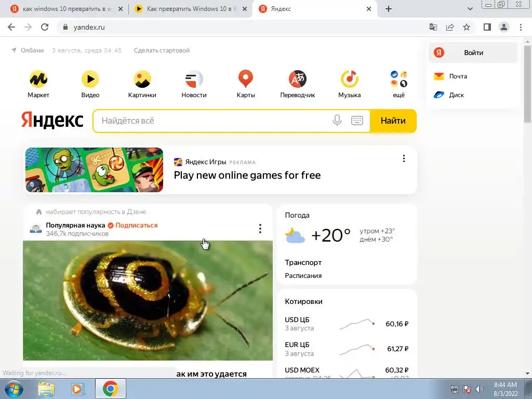Screen dimensions: 532x399
Task: Open the Транспорт heading
Action: 303,262
